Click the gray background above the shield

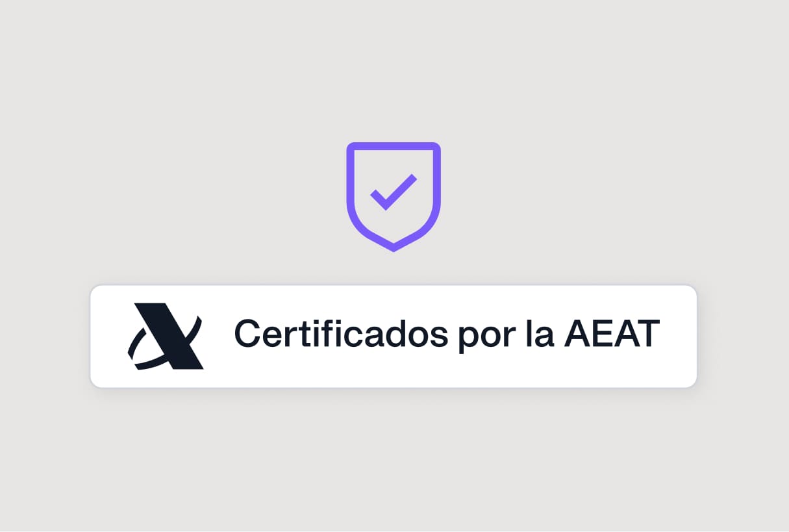point(394,71)
